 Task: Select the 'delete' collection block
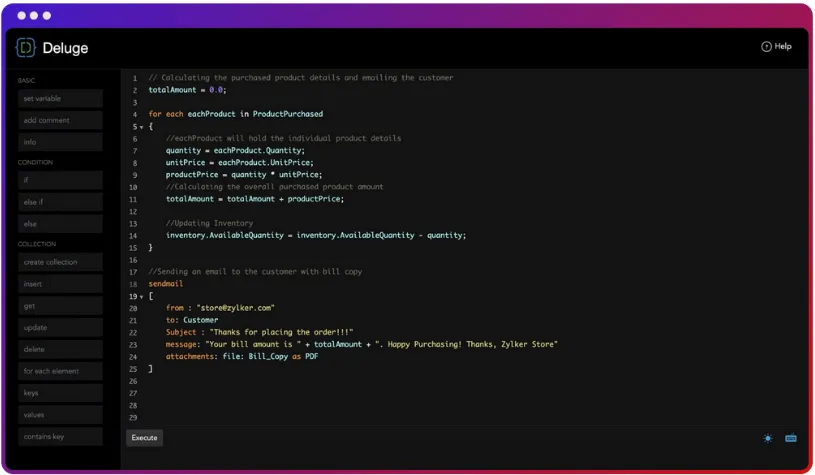click(60, 349)
